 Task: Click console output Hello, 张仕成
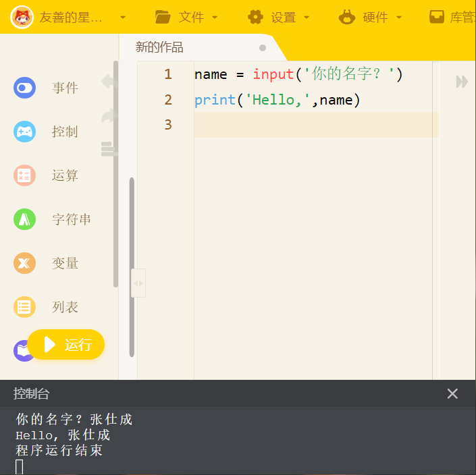pyautogui.click(x=63, y=435)
